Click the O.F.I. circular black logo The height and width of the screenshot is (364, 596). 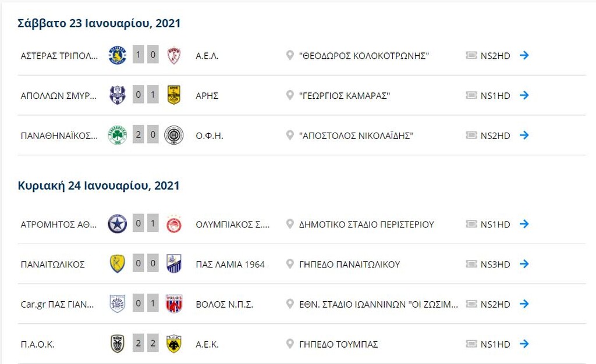point(173,135)
